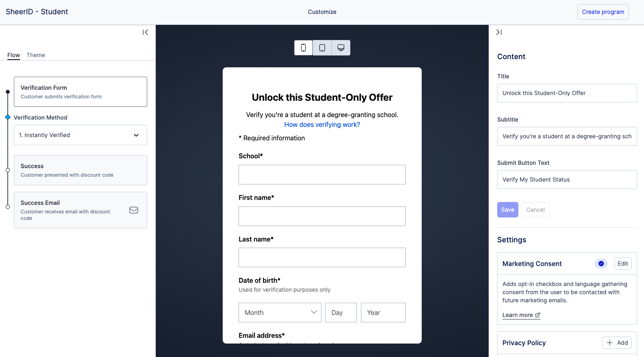The width and height of the screenshot is (644, 357).
Task: Collapse the left flow panel
Action: point(145,32)
